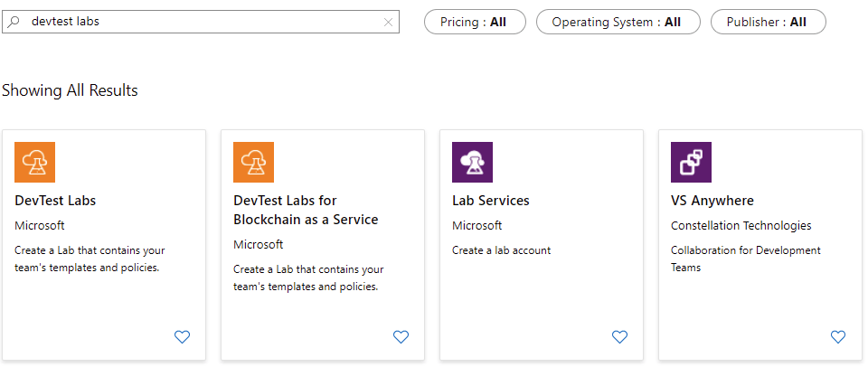Click the orange DevTest Labs icon
The width and height of the screenshot is (868, 367).
coord(35,162)
